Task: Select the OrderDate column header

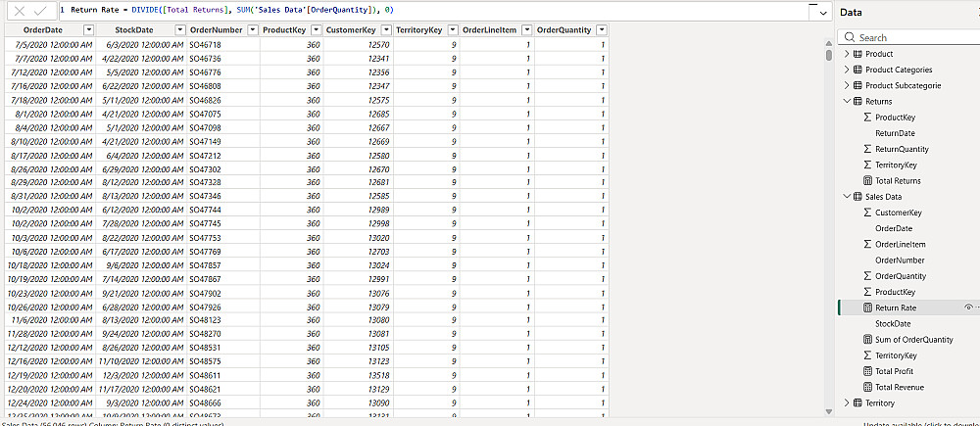Action: point(43,30)
